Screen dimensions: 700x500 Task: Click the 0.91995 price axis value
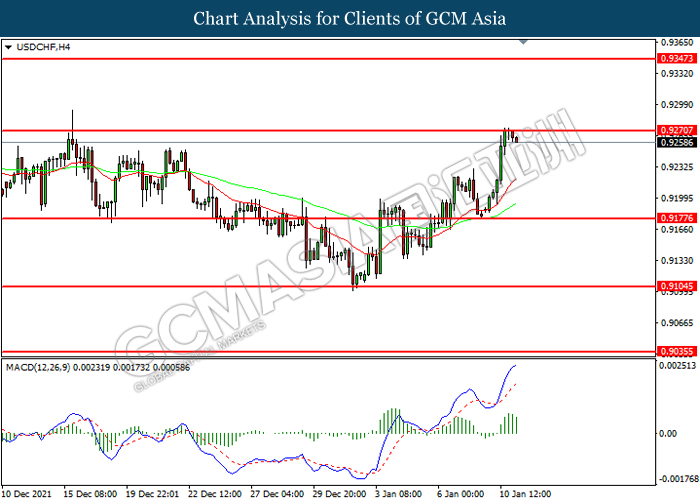(x=677, y=198)
